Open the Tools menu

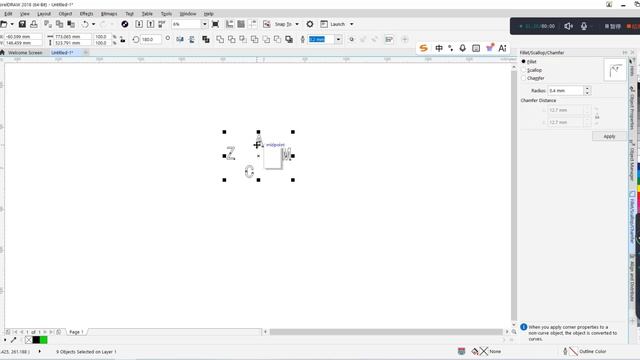coord(166,14)
